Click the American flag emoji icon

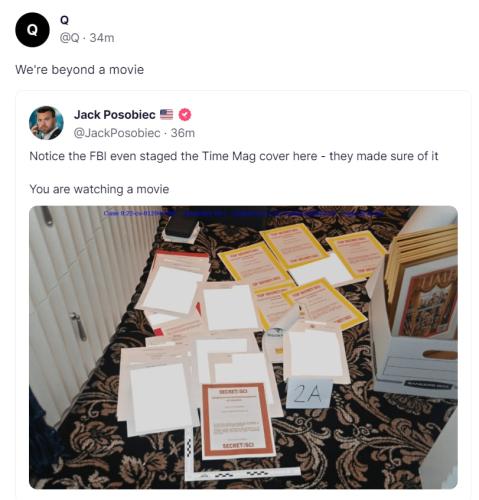166,114
